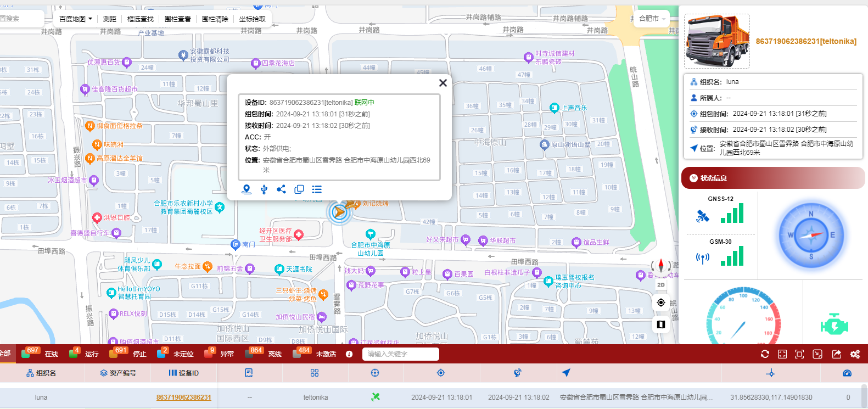
Task: Click the 测距 distance measure button
Action: tap(110, 19)
